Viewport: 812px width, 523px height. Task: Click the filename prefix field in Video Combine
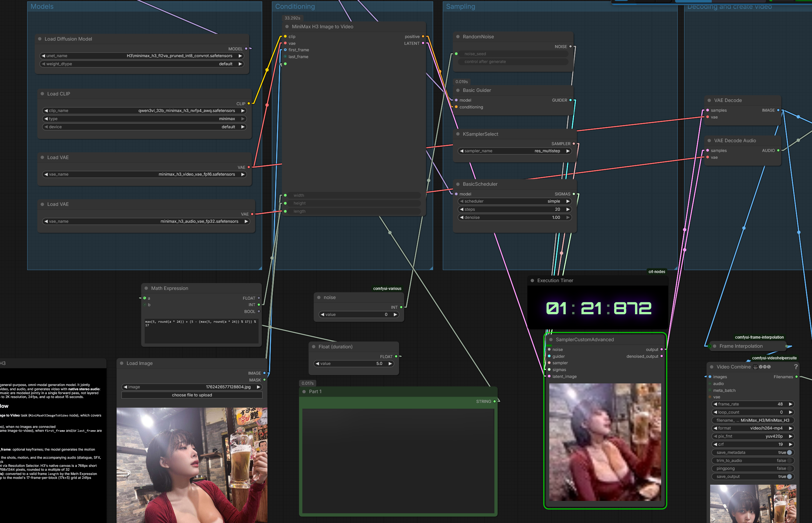[753, 420]
